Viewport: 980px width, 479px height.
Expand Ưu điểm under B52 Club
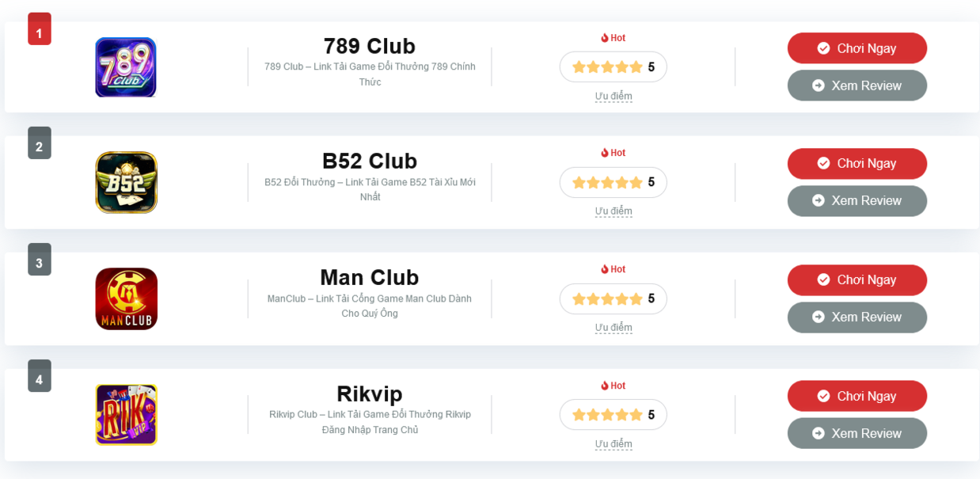613,211
